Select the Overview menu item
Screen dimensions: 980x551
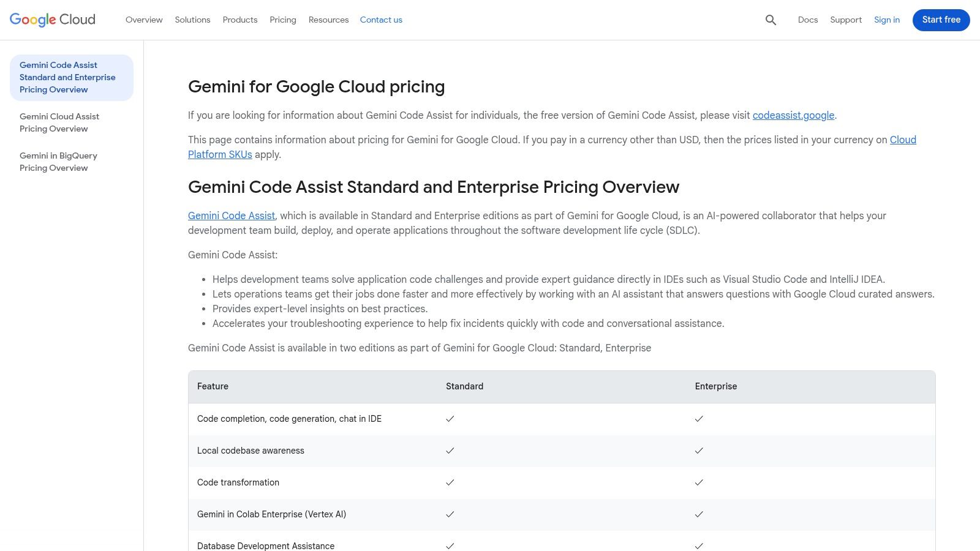[x=144, y=20]
